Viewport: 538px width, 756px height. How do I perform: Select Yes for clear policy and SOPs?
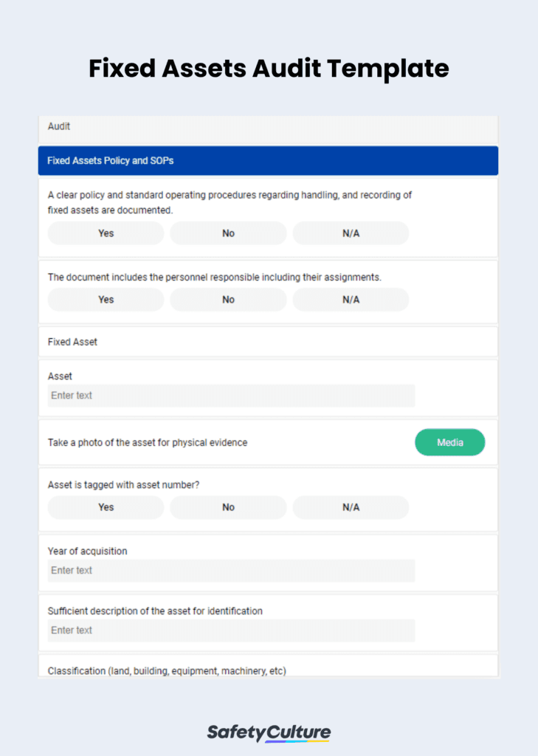(x=106, y=233)
